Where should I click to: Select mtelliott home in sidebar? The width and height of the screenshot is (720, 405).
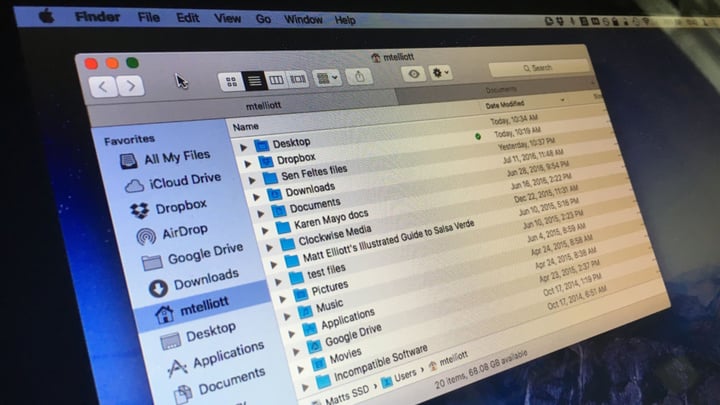(x=192, y=308)
